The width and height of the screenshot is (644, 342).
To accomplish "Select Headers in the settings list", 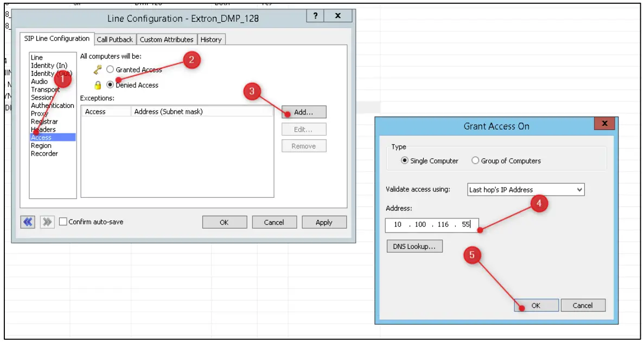I will click(43, 129).
